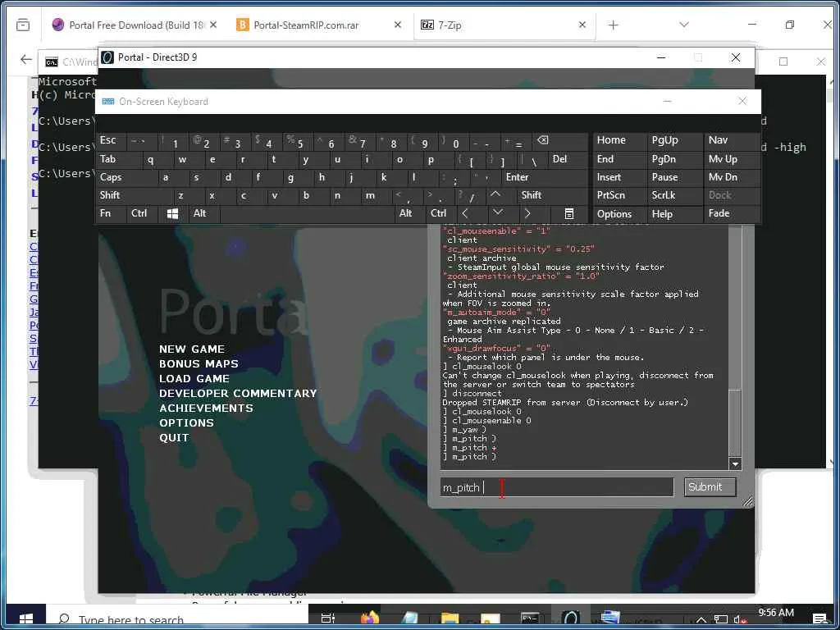Go back in the browser
840x630 pixels.
(25, 59)
